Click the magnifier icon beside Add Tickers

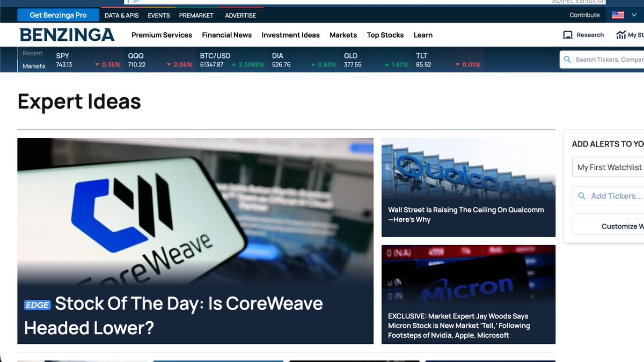pos(582,196)
